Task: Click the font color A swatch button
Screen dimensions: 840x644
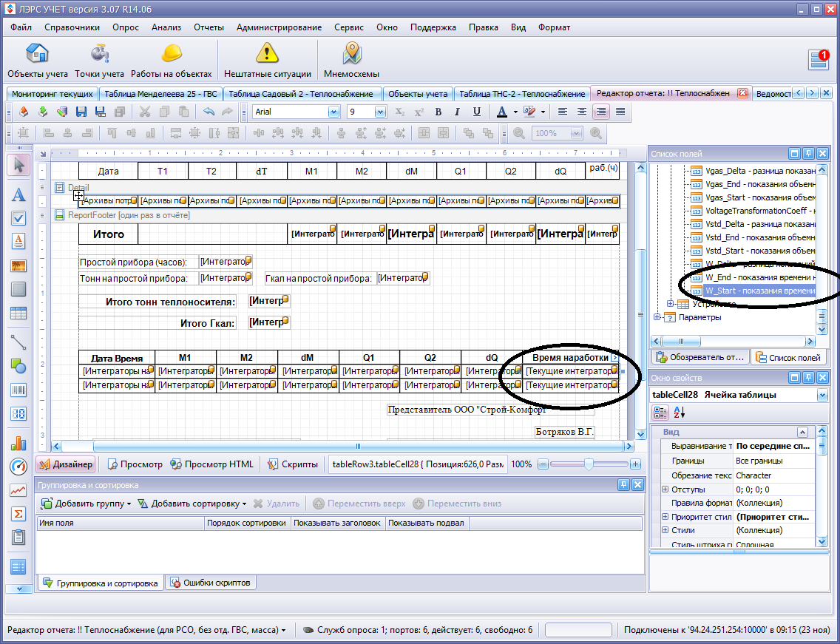Action: (x=502, y=112)
